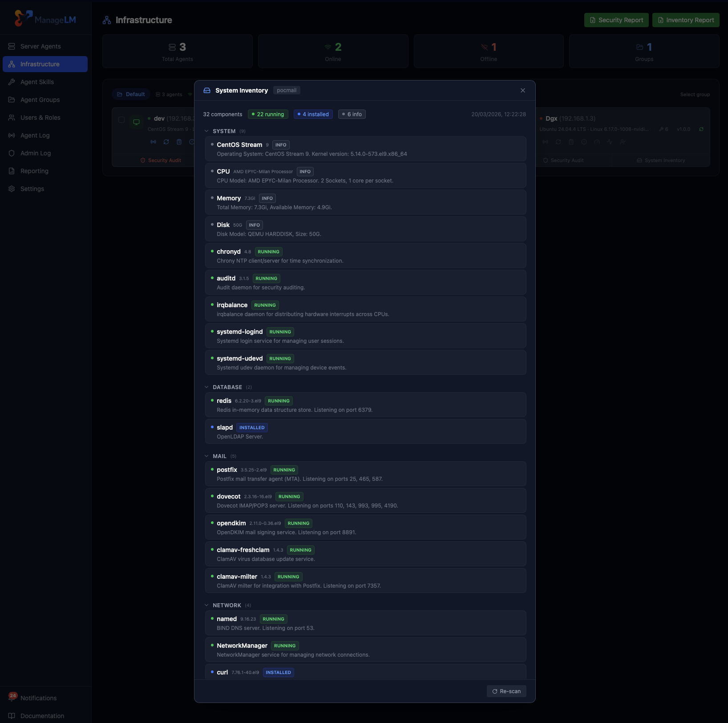Collapse the MAIL section in inventory
This screenshot has width=728, height=723.
[x=207, y=456]
